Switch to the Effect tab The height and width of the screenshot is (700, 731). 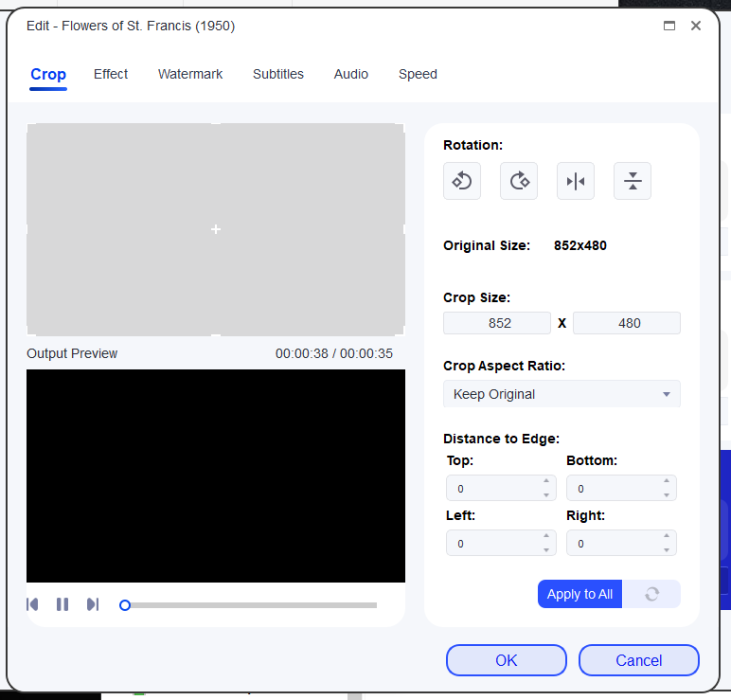click(111, 74)
